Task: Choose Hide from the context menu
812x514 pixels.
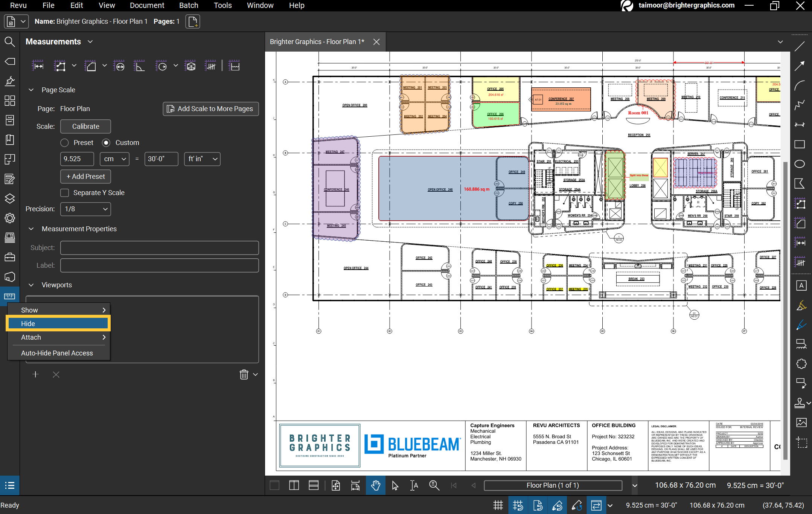Action: click(x=58, y=324)
